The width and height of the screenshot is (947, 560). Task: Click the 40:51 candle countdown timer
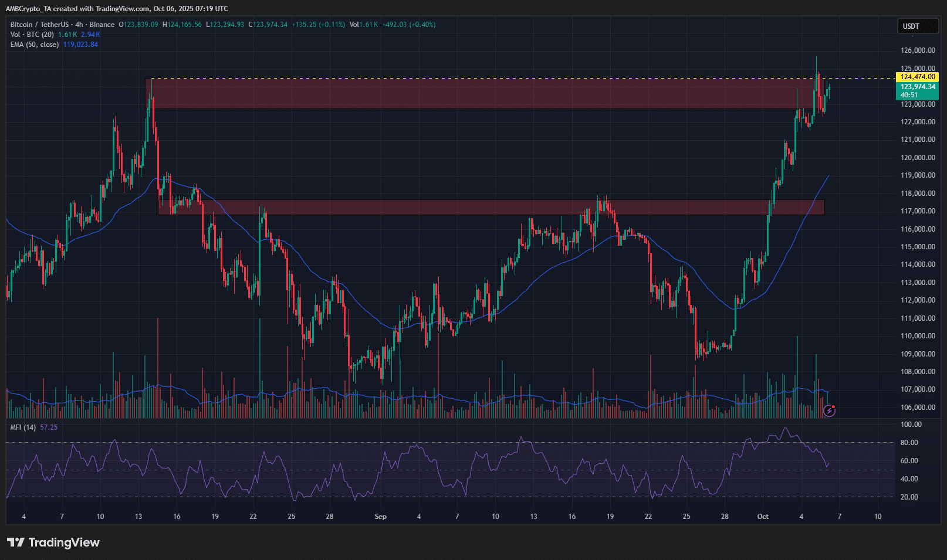tap(908, 93)
